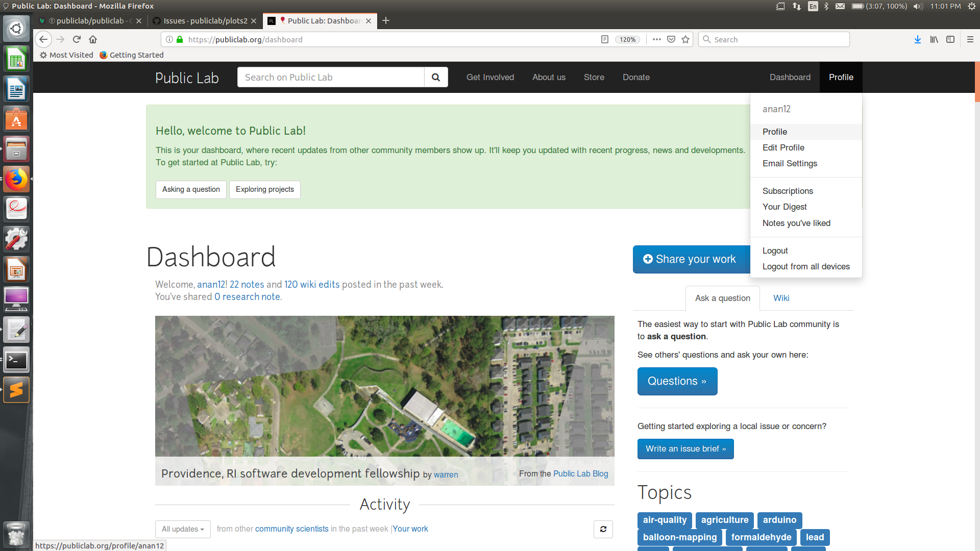Switch to the Wiki tab
Viewport: 980px width, 551px height.
pos(781,298)
